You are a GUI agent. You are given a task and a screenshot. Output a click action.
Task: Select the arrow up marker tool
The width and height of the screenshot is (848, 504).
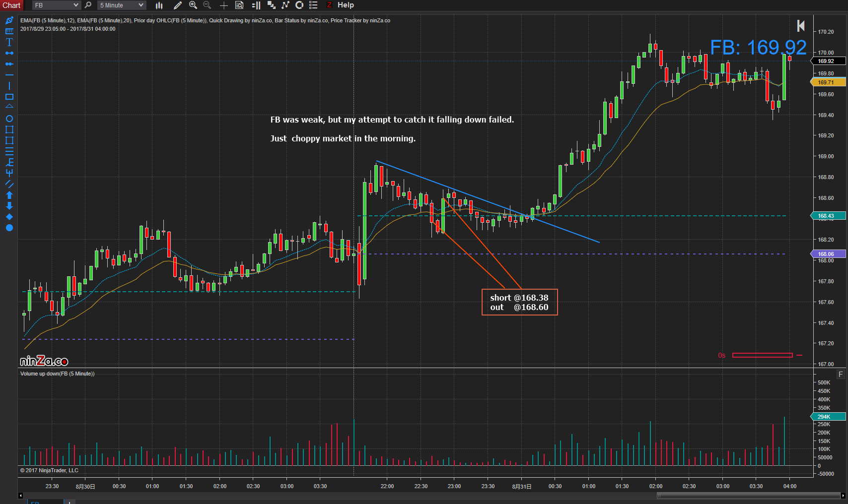point(9,195)
